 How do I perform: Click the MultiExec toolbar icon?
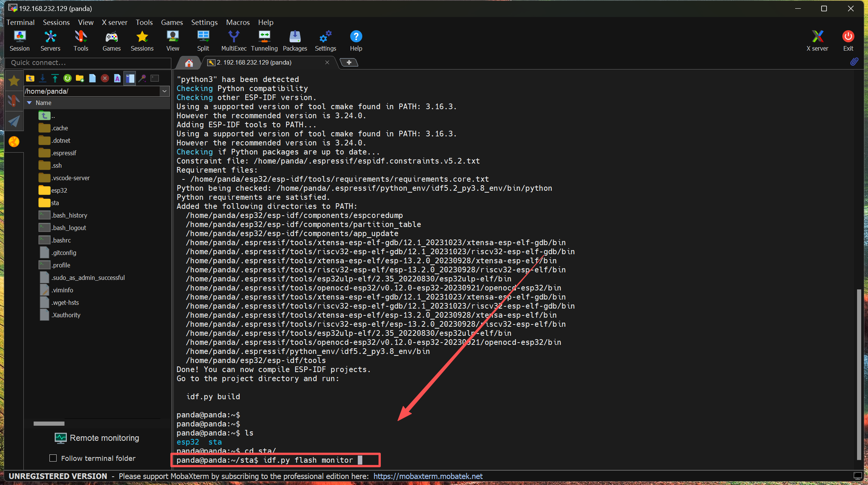(234, 40)
